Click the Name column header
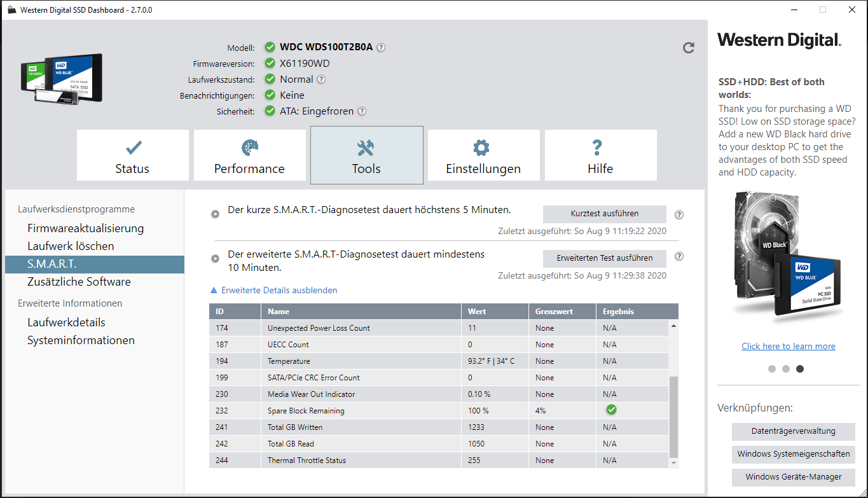This screenshot has width=868, height=498. [361, 312]
